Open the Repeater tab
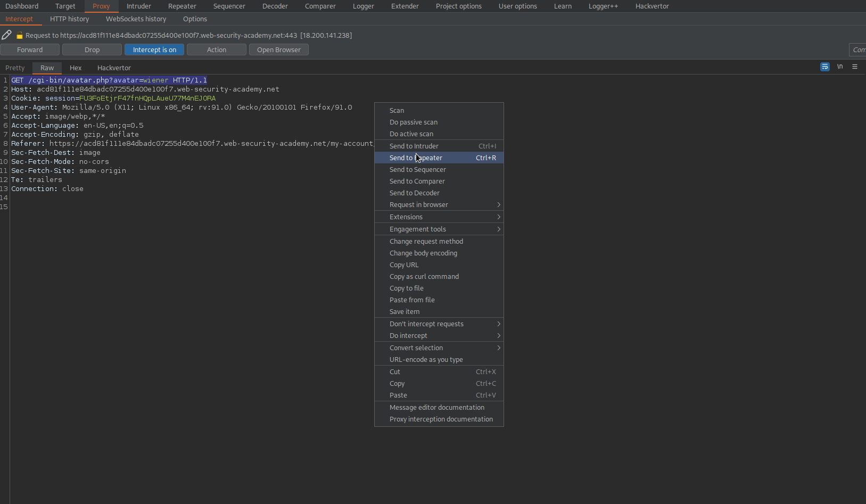This screenshot has width=866, height=504. (x=182, y=6)
